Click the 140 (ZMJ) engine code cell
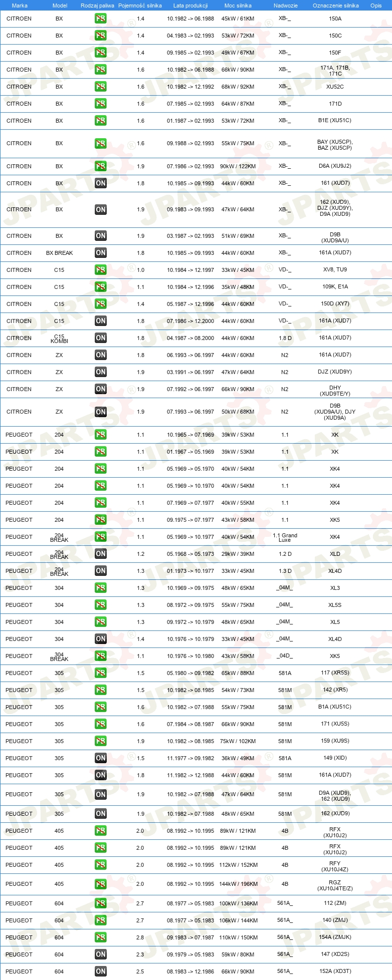392x980 pixels. tap(335, 920)
